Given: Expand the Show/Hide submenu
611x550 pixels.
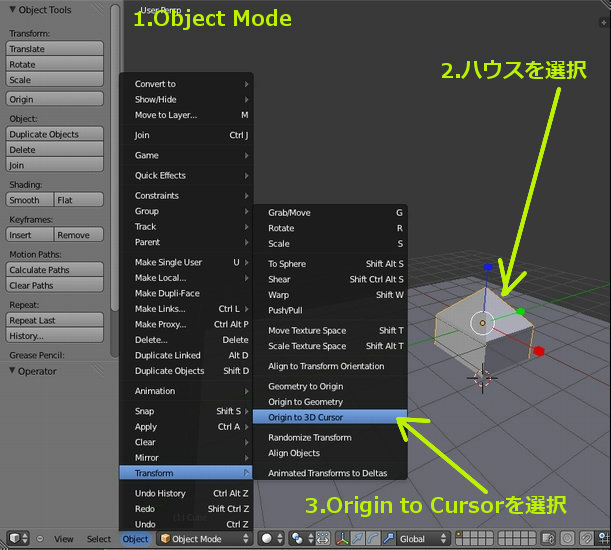Looking at the screenshot, I should (187, 99).
